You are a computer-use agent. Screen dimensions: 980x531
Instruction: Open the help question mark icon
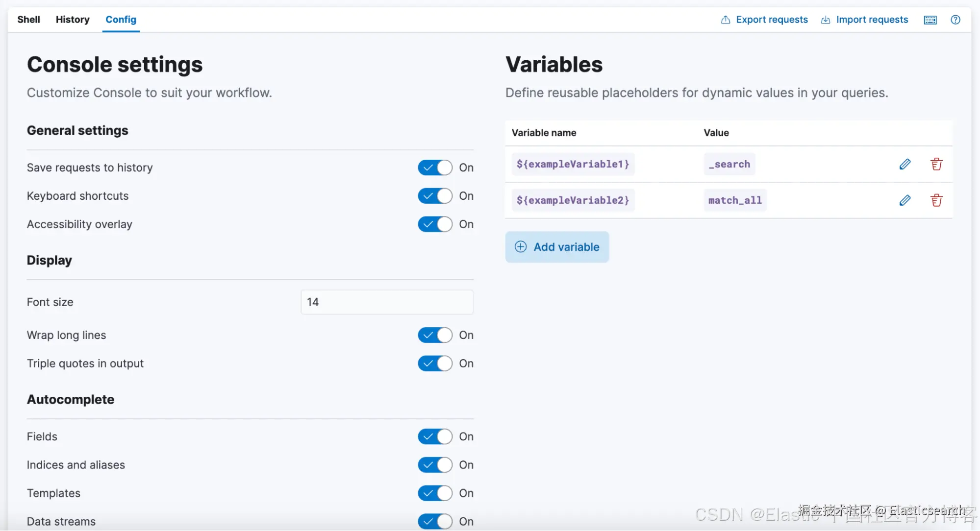(x=955, y=20)
